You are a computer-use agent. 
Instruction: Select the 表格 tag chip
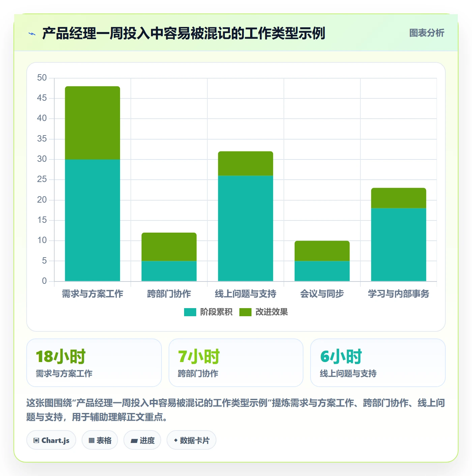pos(100,440)
